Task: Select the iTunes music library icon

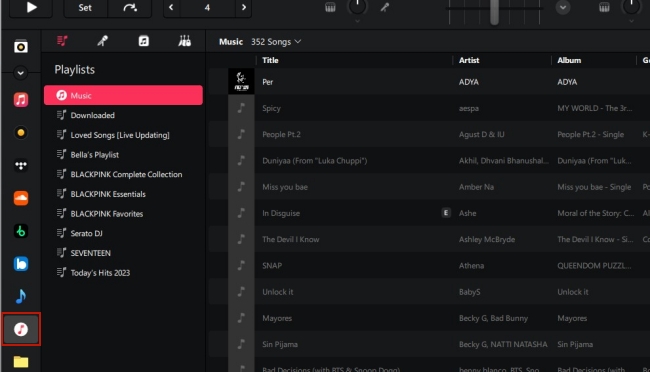Action: (21, 329)
